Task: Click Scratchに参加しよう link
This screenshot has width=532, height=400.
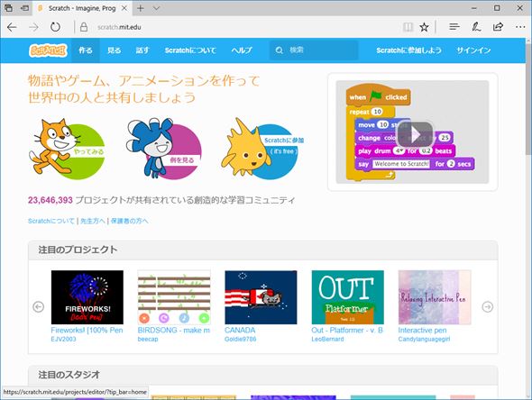Action: pos(408,50)
